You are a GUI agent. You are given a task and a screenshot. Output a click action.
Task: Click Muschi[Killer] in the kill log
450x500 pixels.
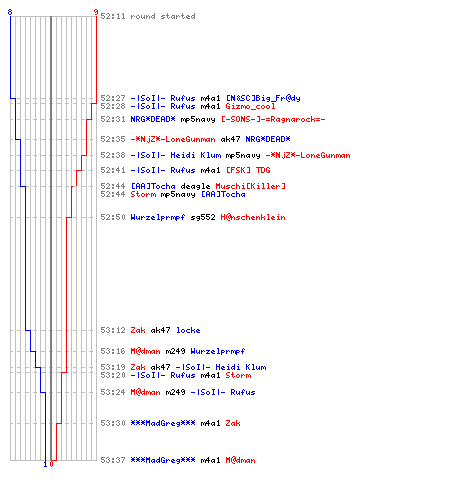pos(250,186)
